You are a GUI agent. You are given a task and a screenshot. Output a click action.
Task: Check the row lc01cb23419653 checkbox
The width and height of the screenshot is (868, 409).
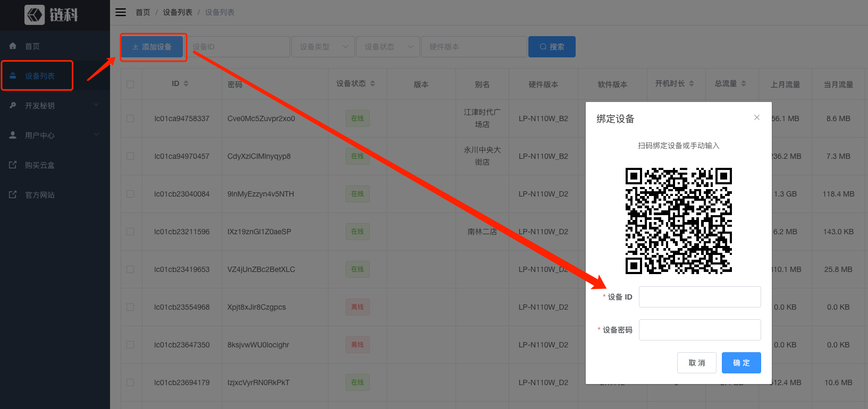pos(130,269)
